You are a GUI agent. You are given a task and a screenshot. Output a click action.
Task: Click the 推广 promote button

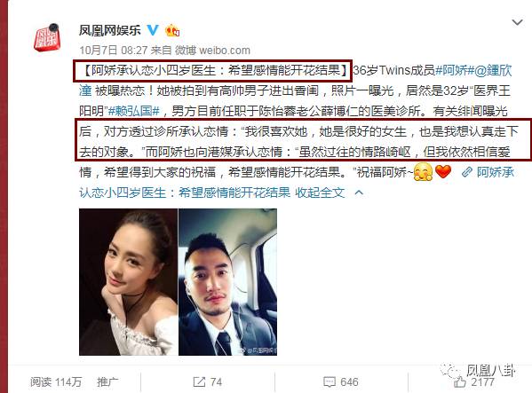click(107, 381)
